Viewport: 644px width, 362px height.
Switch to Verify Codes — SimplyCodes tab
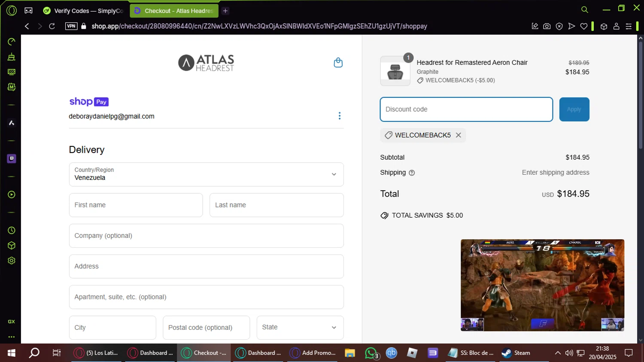[83, 11]
